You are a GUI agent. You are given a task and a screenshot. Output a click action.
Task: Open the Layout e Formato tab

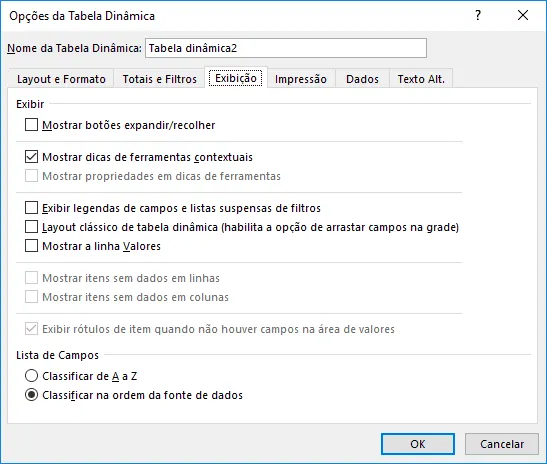click(61, 79)
